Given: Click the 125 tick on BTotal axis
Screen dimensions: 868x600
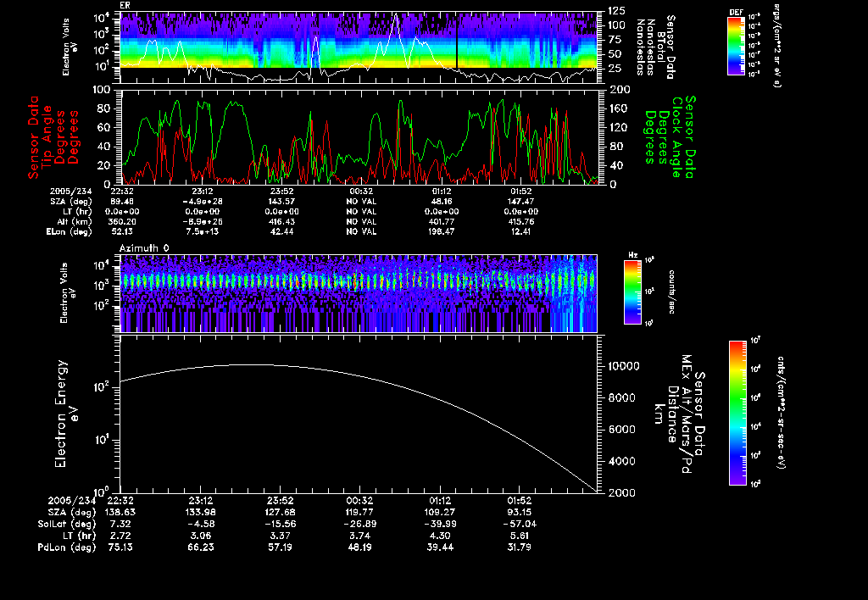Looking at the screenshot, I should (x=617, y=10).
